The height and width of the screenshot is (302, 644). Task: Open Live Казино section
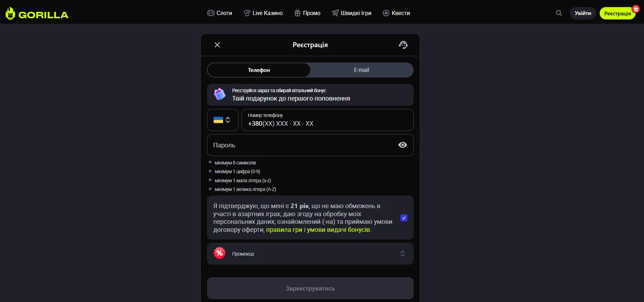[263, 13]
